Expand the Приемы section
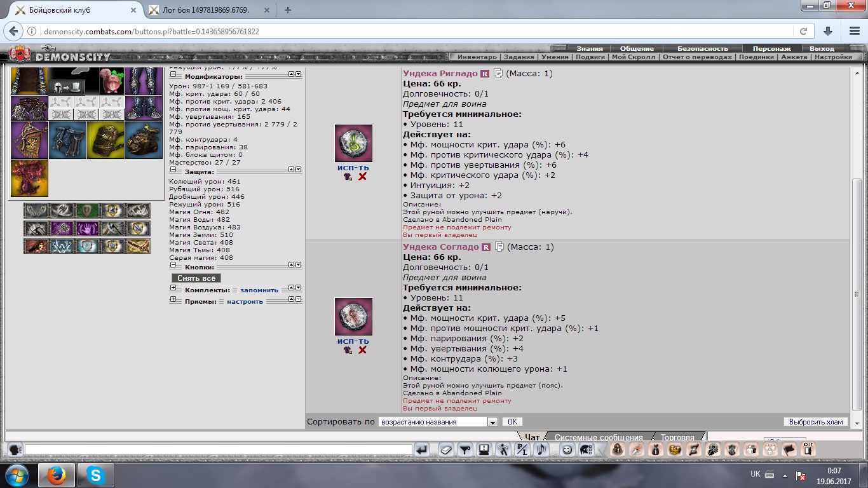This screenshot has width=868, height=488. (173, 300)
